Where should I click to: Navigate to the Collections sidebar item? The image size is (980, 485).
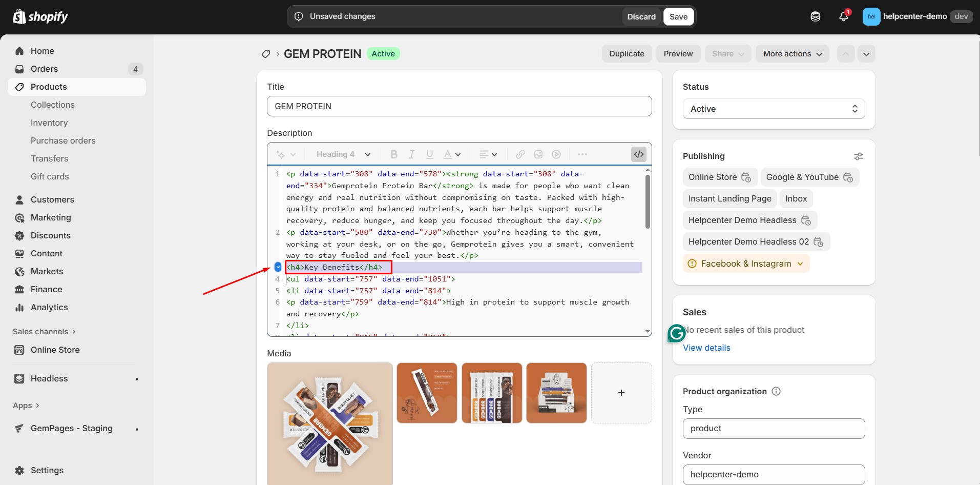point(53,105)
